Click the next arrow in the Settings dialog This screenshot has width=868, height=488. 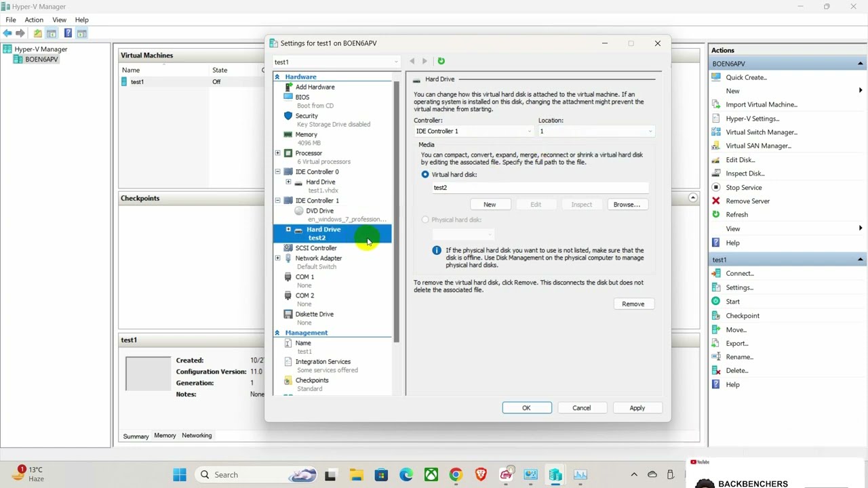point(425,61)
